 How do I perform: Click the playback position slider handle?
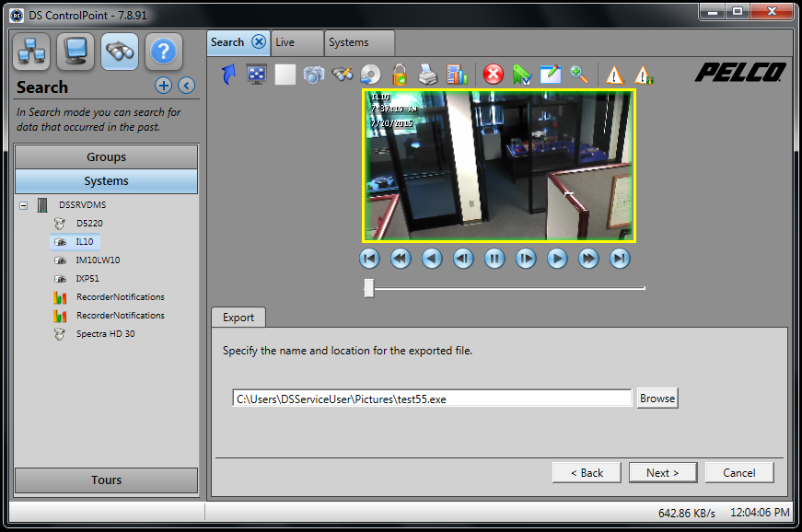point(369,288)
